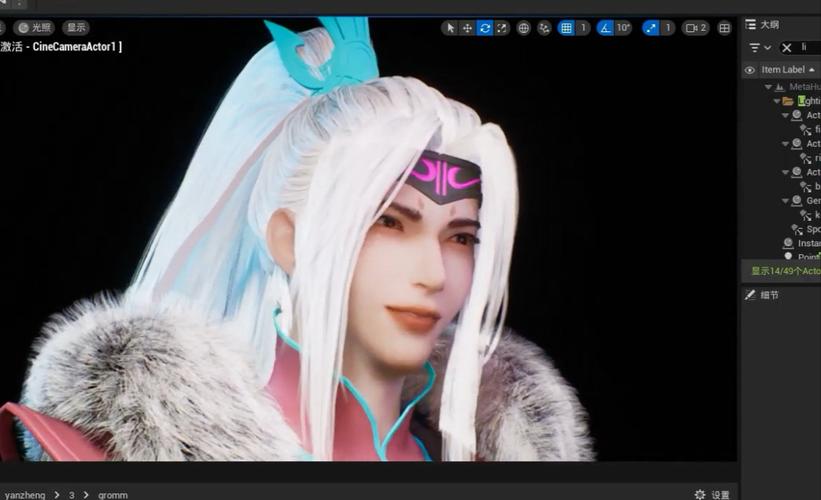
Task: Expand the chevron after yanzheng breadcrumb
Action: click(x=57, y=495)
